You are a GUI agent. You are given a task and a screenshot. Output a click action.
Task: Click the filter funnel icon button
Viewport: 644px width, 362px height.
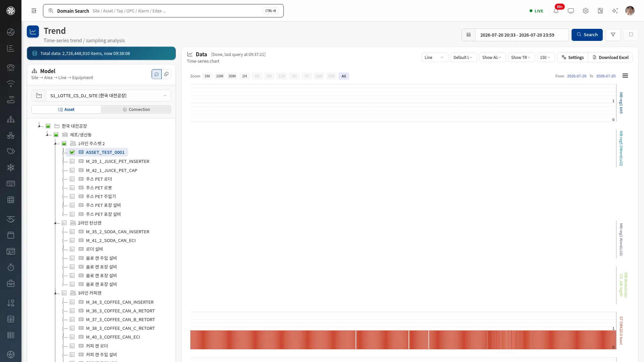tap(613, 35)
